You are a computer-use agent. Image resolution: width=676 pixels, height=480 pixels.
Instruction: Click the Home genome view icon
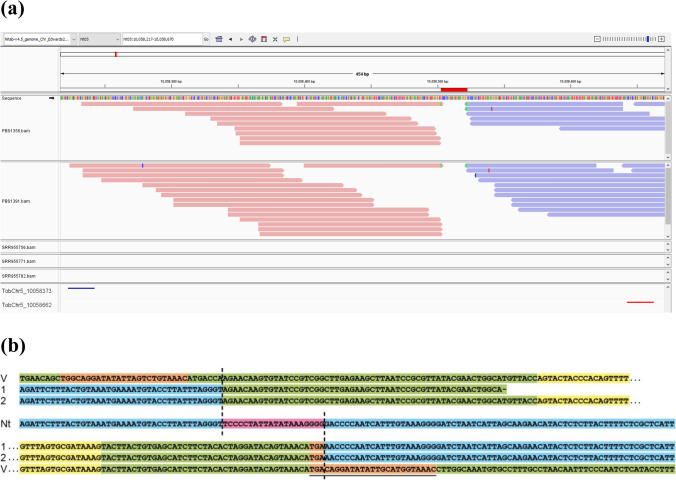click(x=219, y=39)
